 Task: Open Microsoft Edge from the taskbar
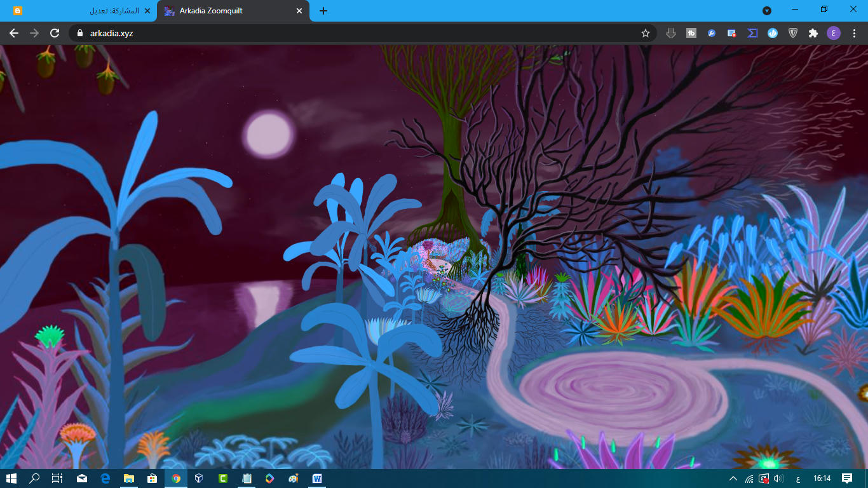105,478
